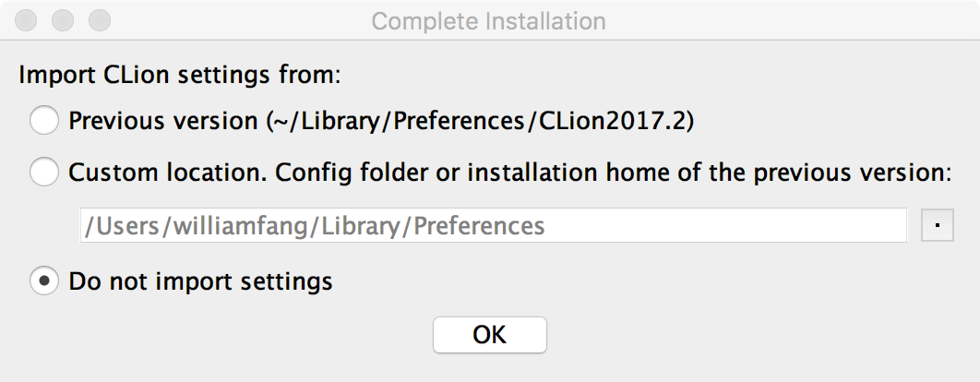Click 'williamfang' inside the path text field
This screenshot has height=382, width=980.
(241, 226)
